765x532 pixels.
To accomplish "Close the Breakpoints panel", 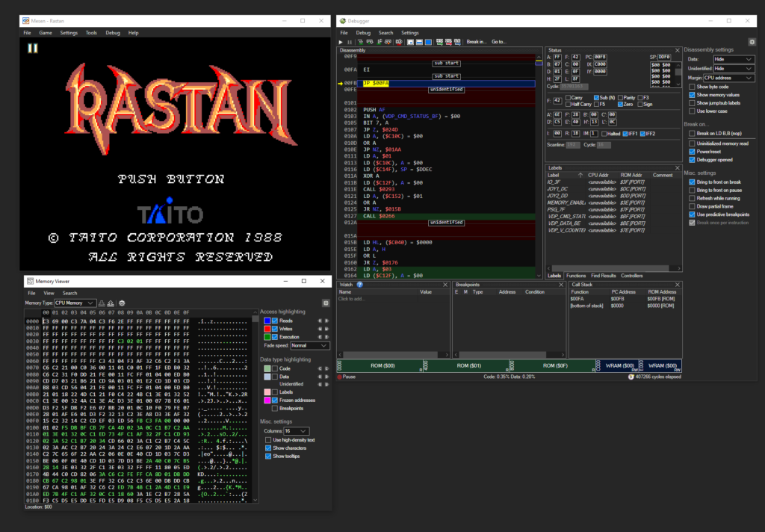I will pyautogui.click(x=561, y=285).
